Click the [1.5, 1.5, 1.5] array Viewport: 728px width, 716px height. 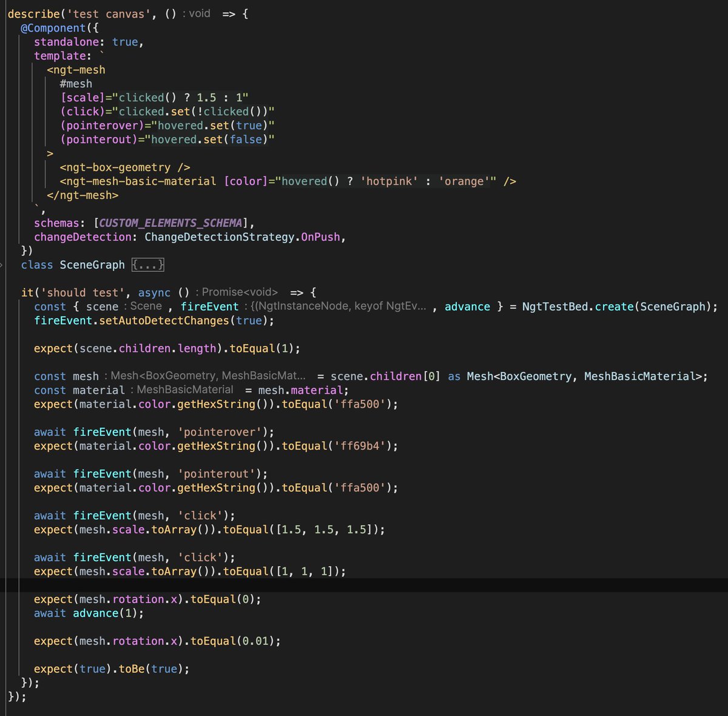pos(327,530)
